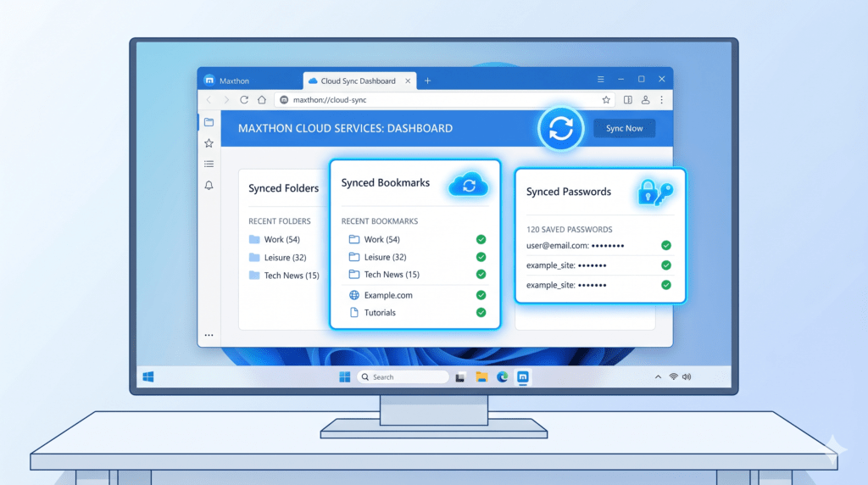Switch to the Maxthon tab

(x=227, y=81)
